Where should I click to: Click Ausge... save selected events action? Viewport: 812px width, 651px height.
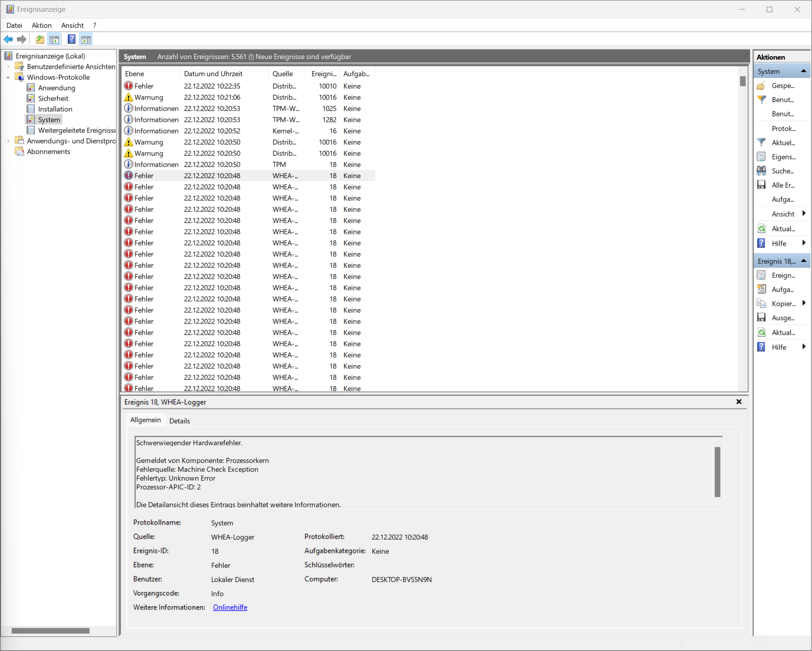pyautogui.click(x=781, y=318)
